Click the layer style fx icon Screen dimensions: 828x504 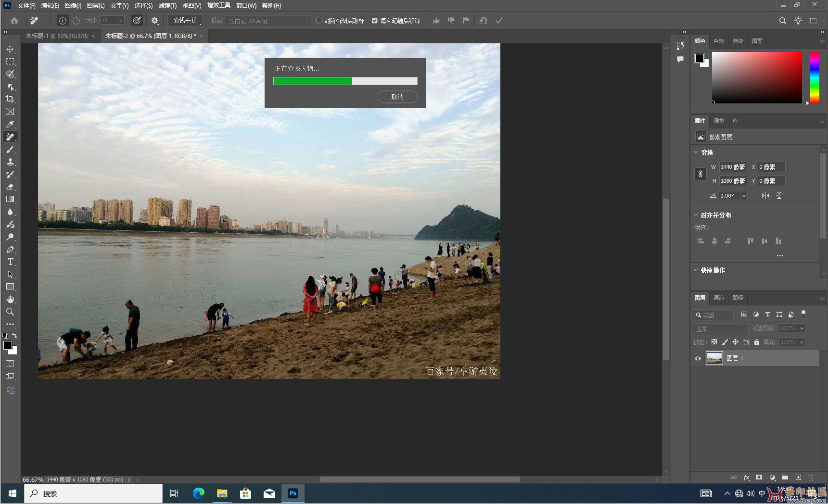747,478
